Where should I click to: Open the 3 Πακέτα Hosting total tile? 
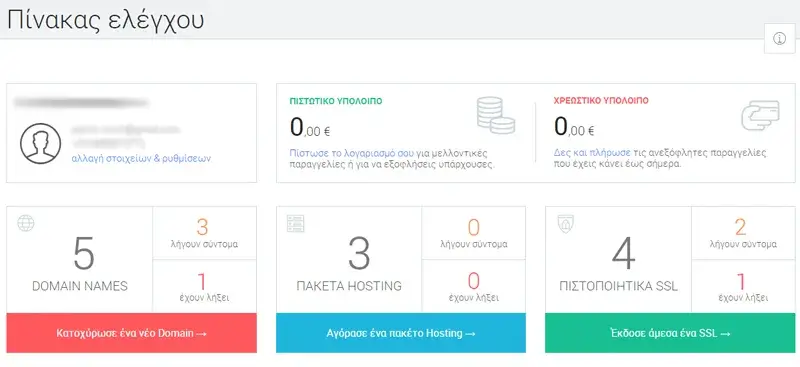(x=349, y=260)
